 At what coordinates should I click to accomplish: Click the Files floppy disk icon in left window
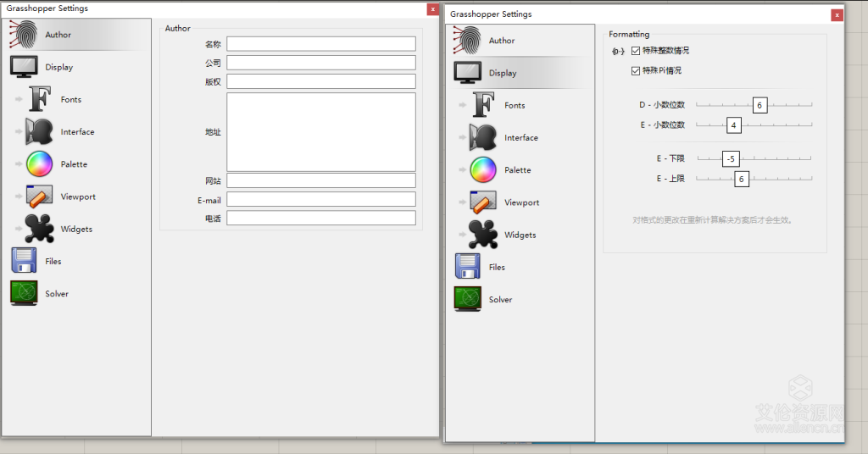pyautogui.click(x=24, y=260)
